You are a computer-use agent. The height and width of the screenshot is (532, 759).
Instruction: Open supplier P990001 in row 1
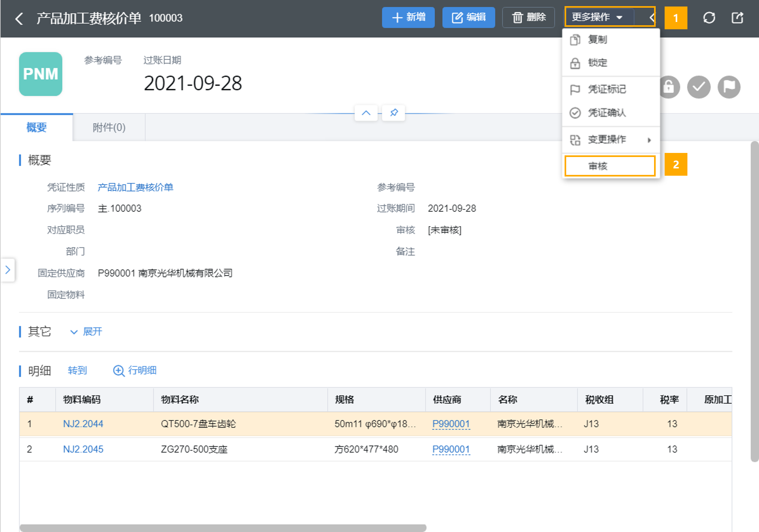click(451, 424)
